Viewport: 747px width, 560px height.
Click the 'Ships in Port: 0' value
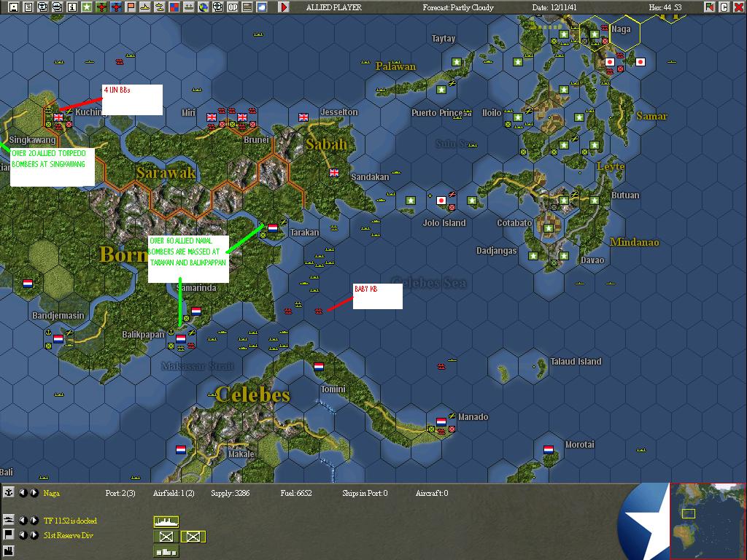(x=365, y=493)
